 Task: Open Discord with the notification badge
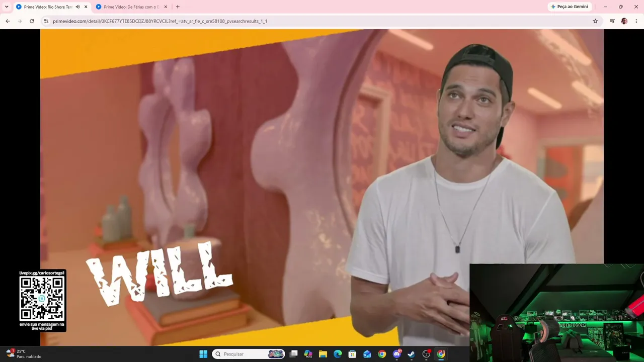tap(397, 354)
